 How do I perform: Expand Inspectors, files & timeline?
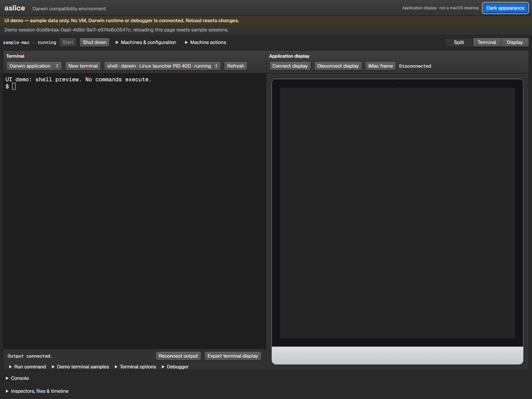coord(37,391)
